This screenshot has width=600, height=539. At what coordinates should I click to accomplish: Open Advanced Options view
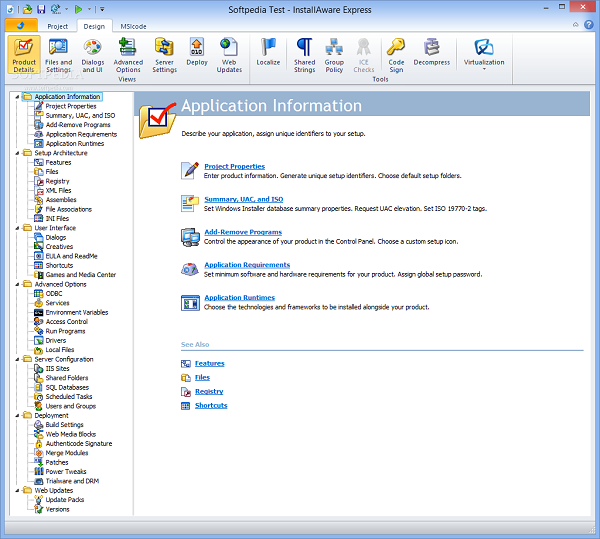coord(128,54)
